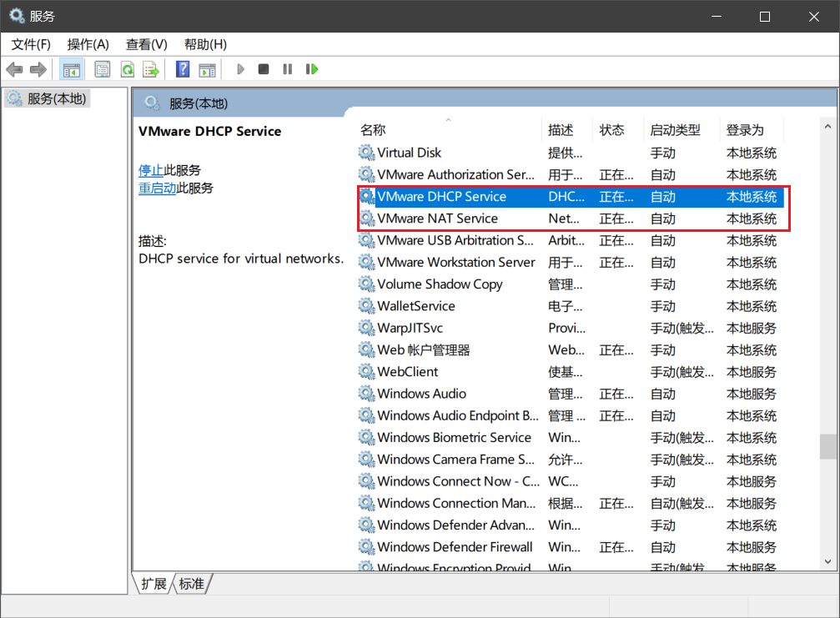Click the 重启动 link to restart service

coord(157,188)
